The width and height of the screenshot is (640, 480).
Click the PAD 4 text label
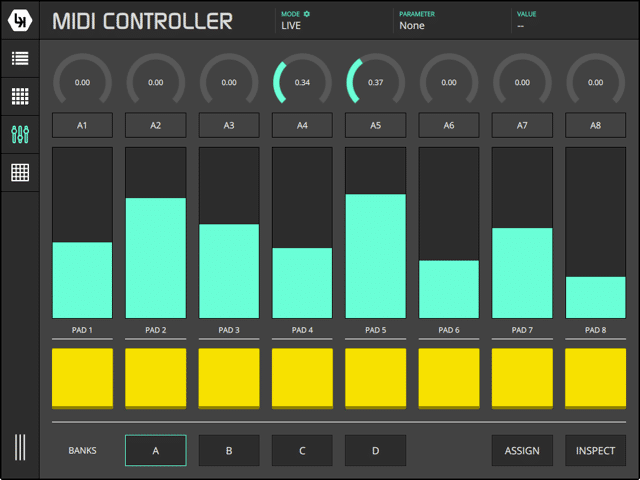pos(302,330)
